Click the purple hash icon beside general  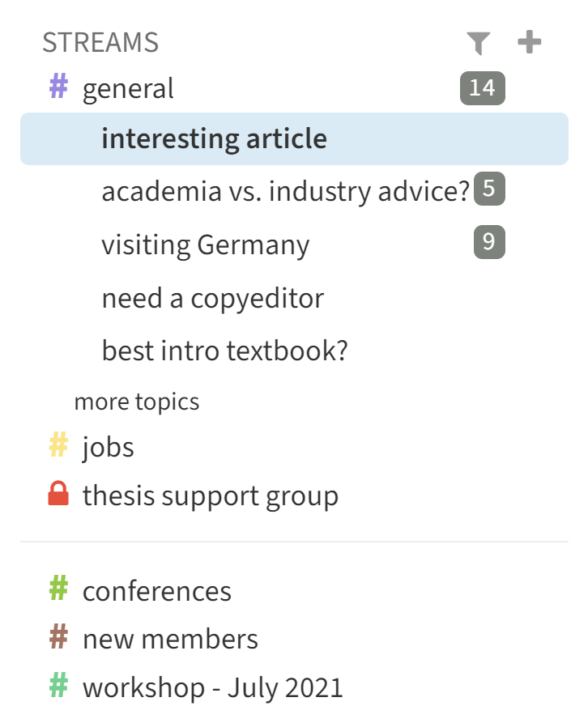[58, 87]
